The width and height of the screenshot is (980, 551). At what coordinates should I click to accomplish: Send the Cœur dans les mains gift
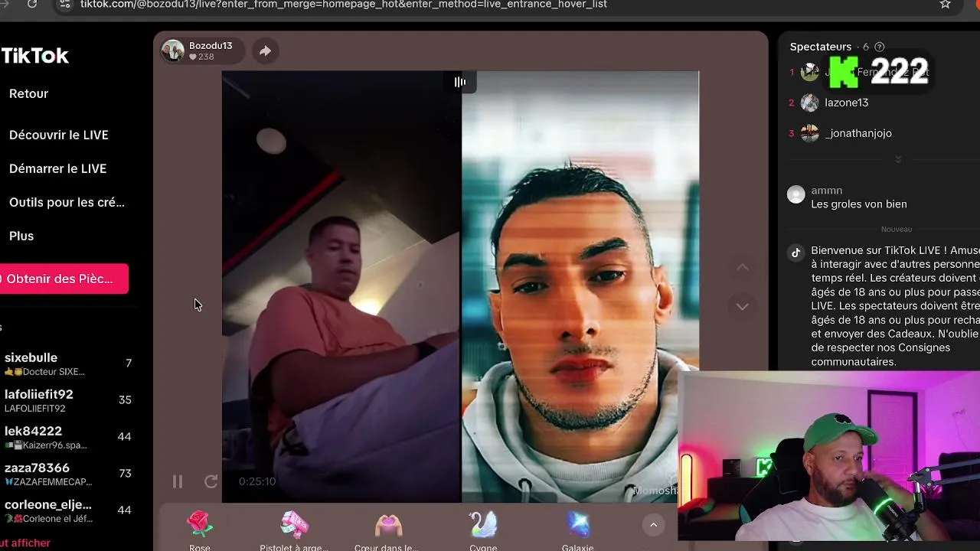coord(388,530)
